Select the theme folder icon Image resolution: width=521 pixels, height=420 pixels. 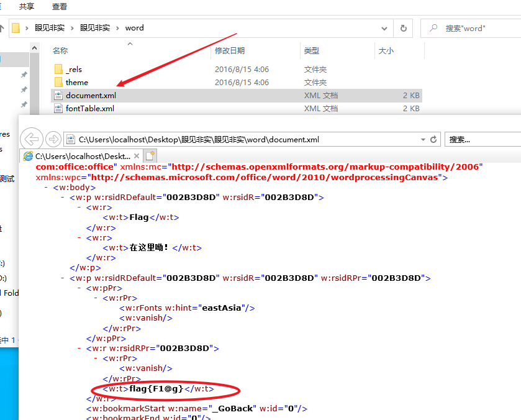pos(58,82)
